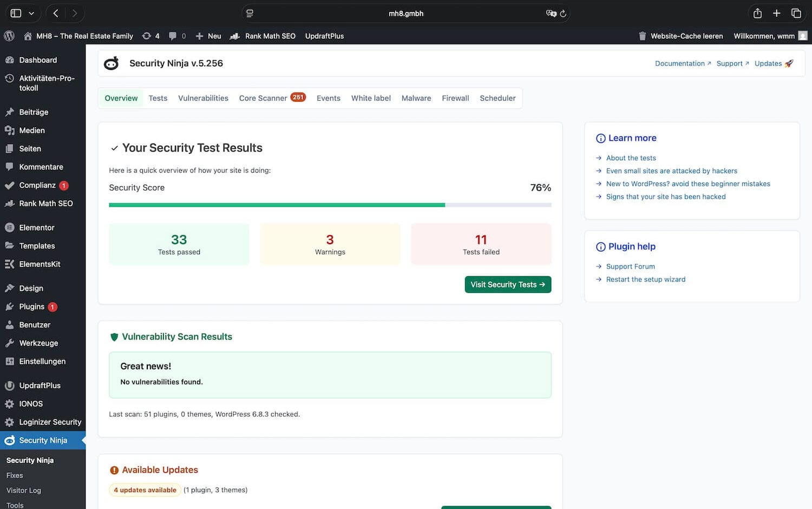Image resolution: width=812 pixels, height=509 pixels.
Task: Select the Elementor icon in the sidebar
Action: (10, 227)
